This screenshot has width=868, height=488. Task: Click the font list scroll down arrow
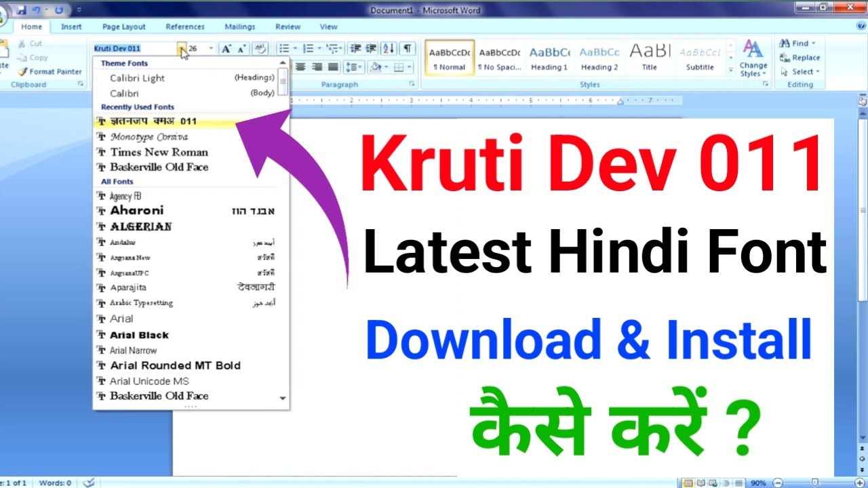[x=283, y=399]
